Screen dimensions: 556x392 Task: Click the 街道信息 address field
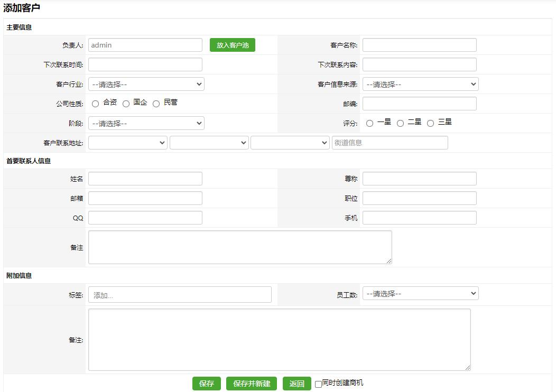coord(390,143)
